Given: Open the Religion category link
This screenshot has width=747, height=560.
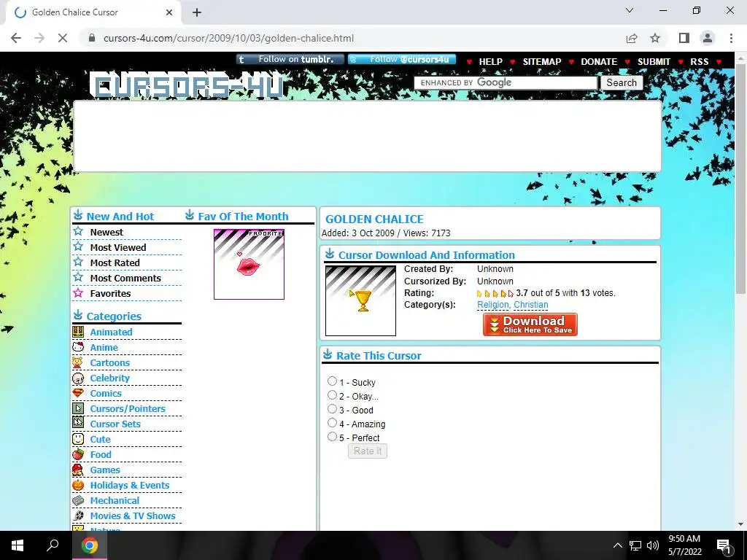Looking at the screenshot, I should coord(492,305).
